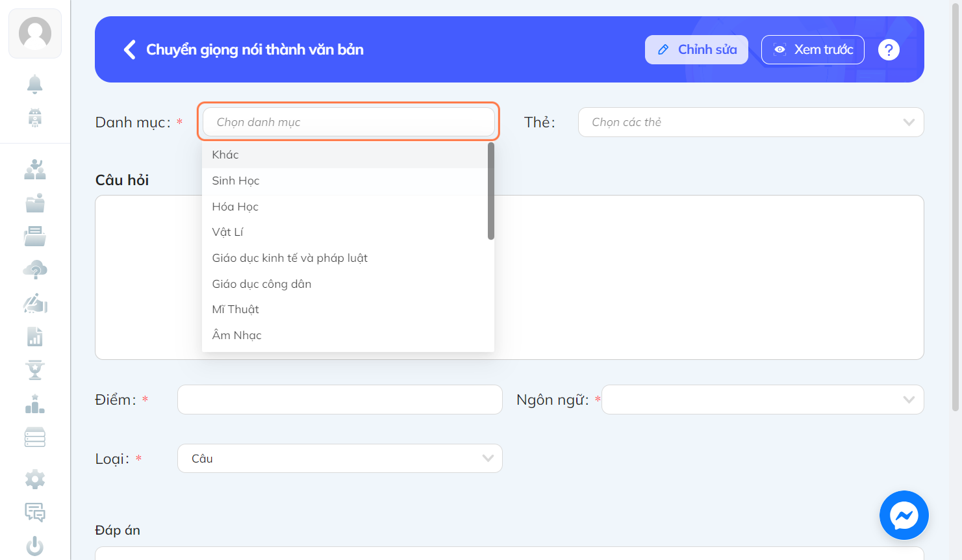The image size is (962, 560).
Task: Click the Xem trước button
Action: point(813,49)
